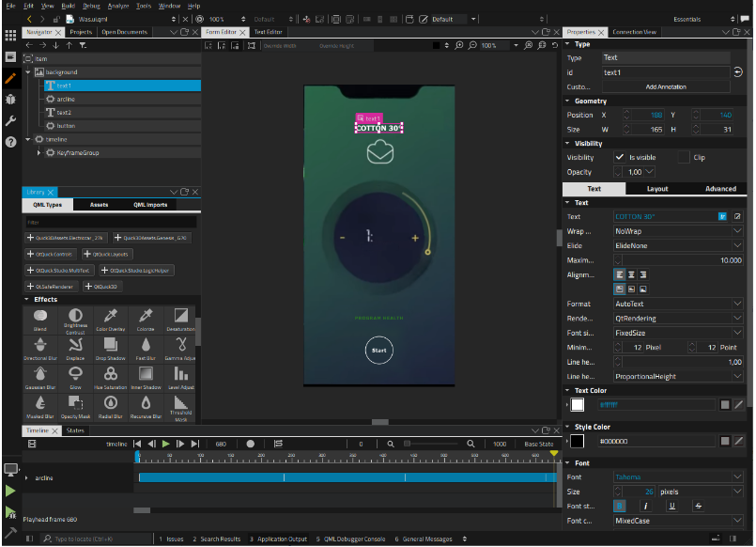Switch to the States tab
Screen dimensions: 756x547
tap(75, 430)
